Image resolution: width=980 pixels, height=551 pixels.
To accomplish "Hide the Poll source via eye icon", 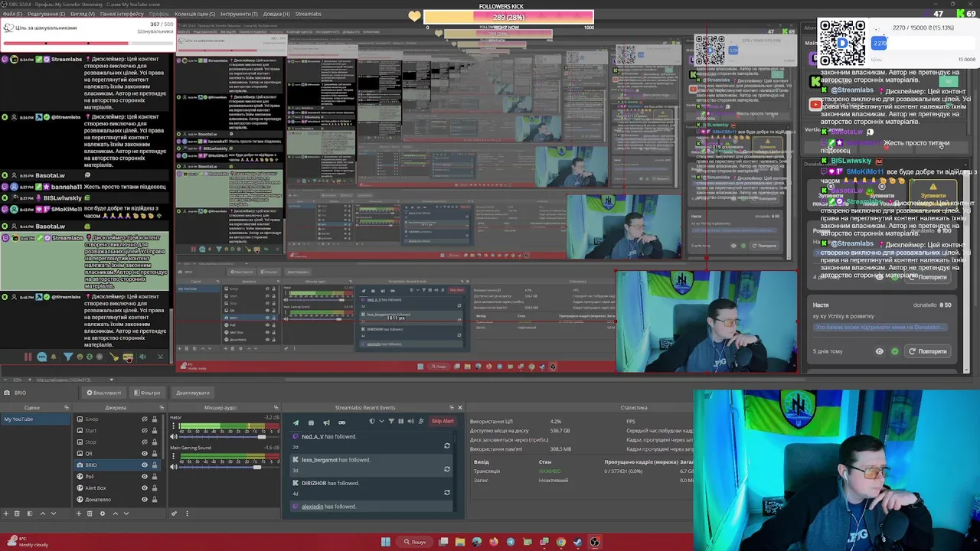I will (145, 477).
